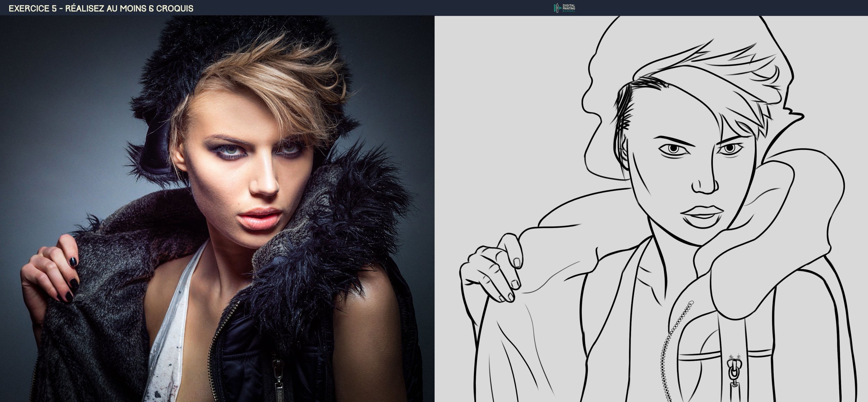The width and height of the screenshot is (868, 402).
Task: Click the model's lips in the photo
Action: click(259, 216)
